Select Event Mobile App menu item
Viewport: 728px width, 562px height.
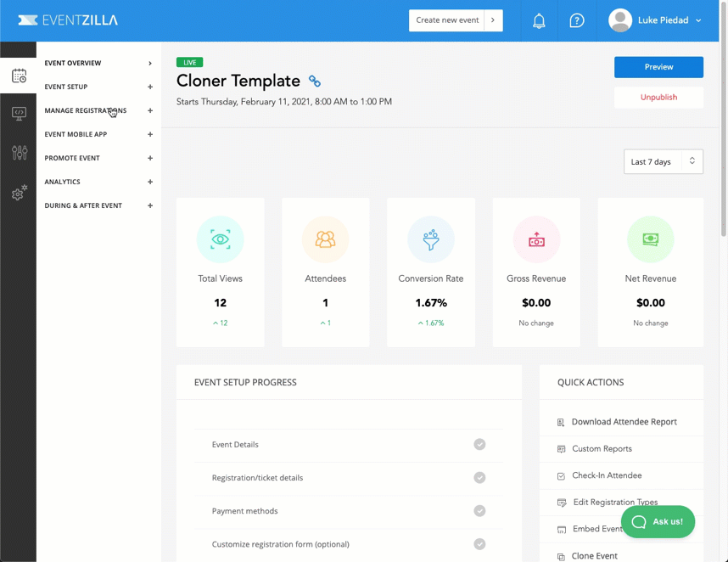coord(76,134)
